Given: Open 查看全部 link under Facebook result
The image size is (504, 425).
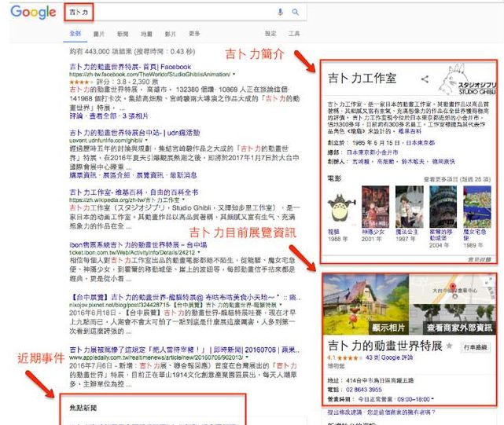Looking at the screenshot, I should [x=102, y=116].
